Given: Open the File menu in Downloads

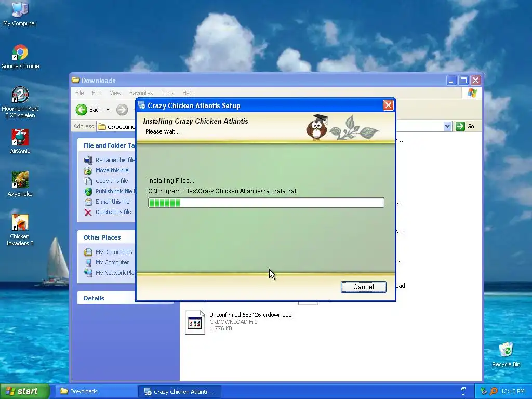Looking at the screenshot, I should [x=79, y=93].
